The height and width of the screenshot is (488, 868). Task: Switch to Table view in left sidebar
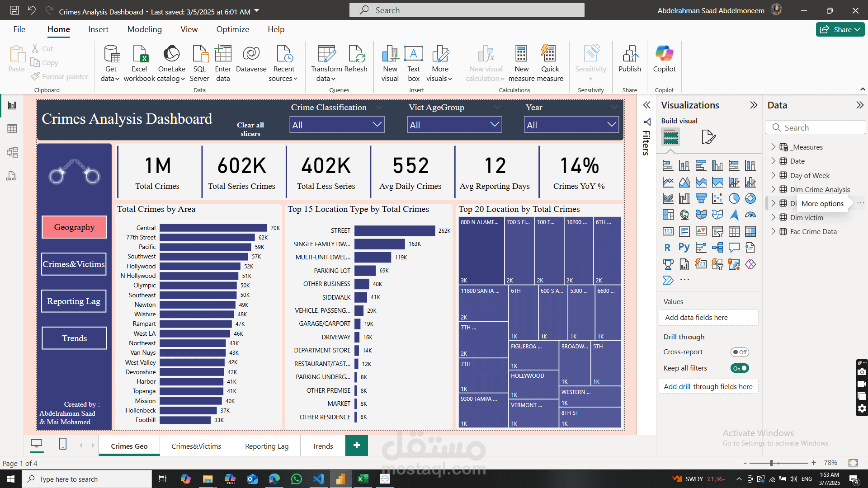click(12, 129)
